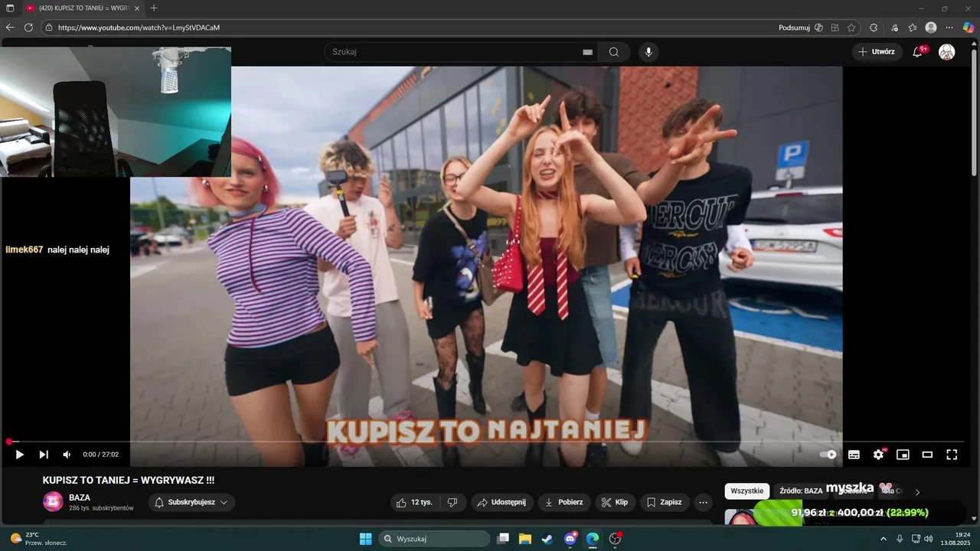The image size is (980, 551).
Task: Open the favorites list icon
Action: coord(913,28)
